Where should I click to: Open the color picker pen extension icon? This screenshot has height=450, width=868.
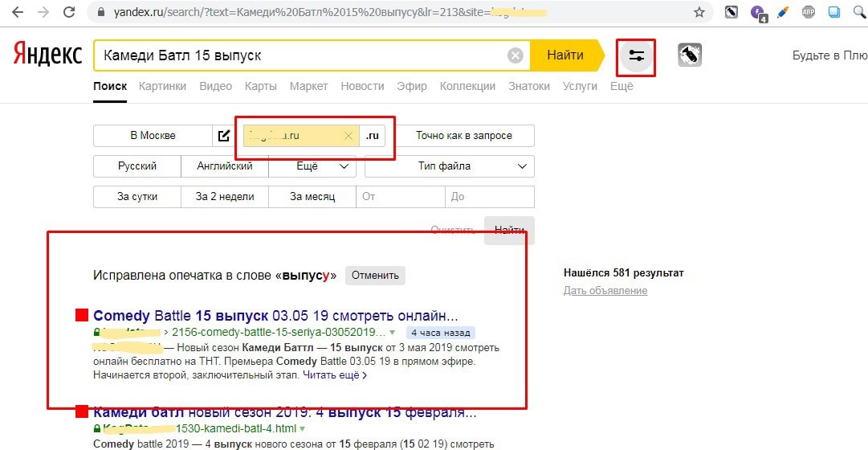point(783,12)
